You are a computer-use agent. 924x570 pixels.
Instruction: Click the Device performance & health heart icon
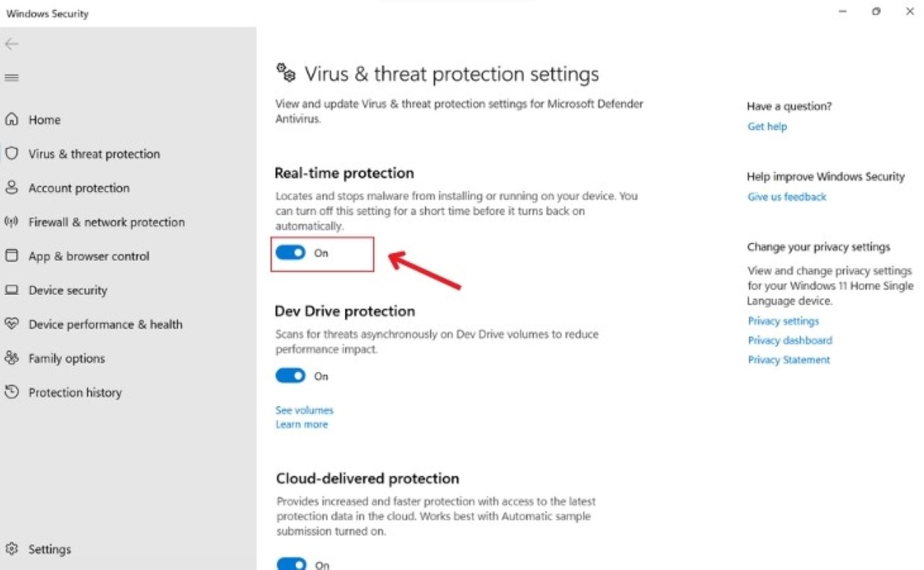(x=12, y=324)
